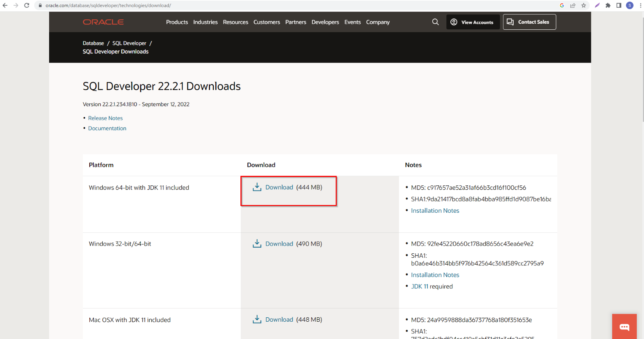Open the browser profile avatar
The image size is (644, 339).
click(x=630, y=5)
